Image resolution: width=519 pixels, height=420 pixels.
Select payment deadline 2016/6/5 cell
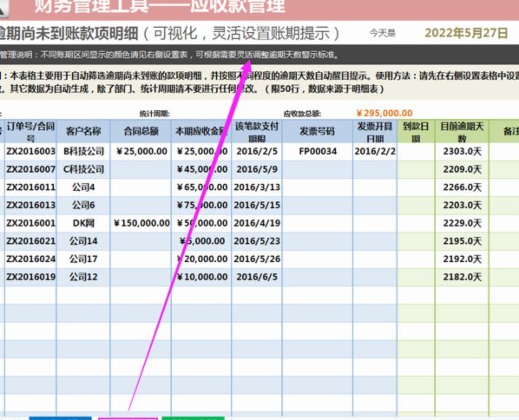[x=257, y=277]
